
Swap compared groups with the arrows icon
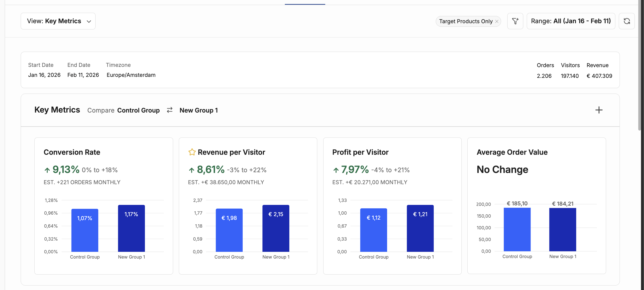170,110
